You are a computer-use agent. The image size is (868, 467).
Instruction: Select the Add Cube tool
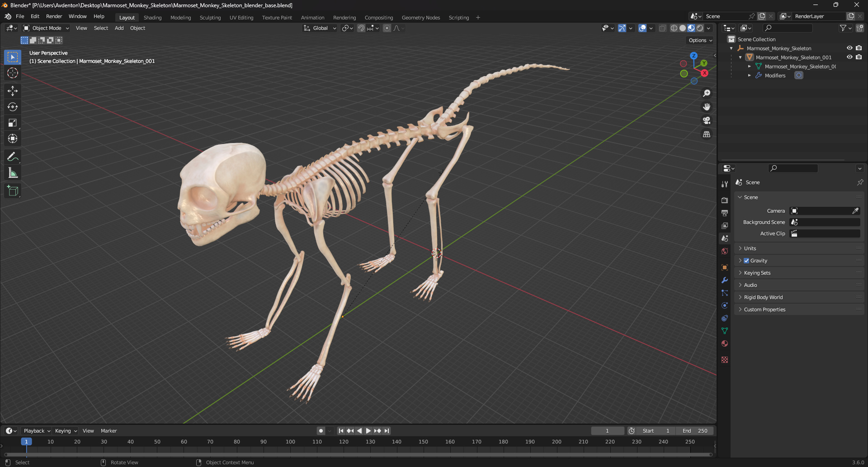point(13,191)
